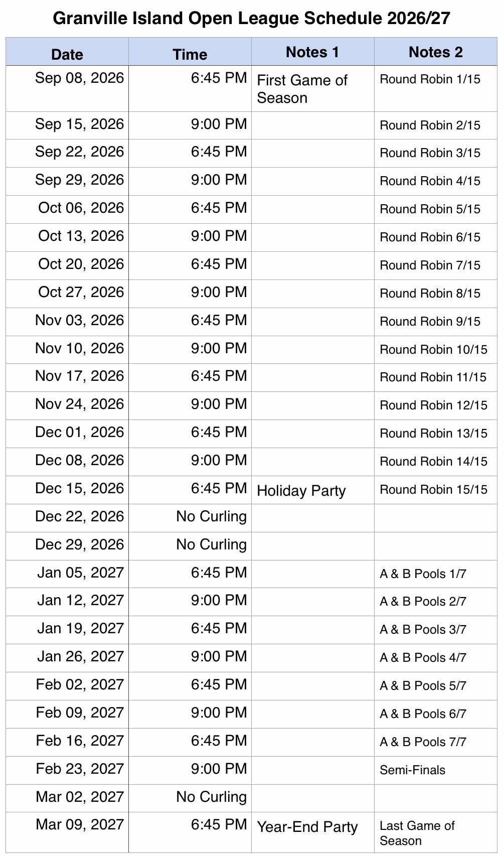The image size is (504, 856).
Task: Click the Time column header
Action: (x=190, y=52)
